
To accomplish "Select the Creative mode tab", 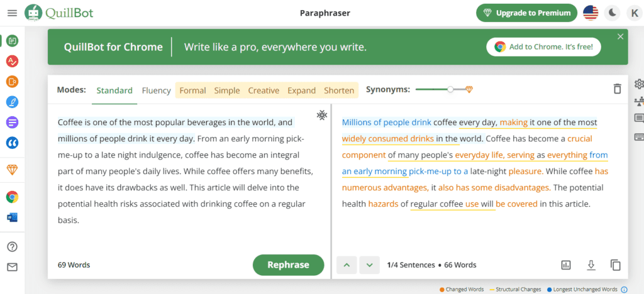I will 264,90.
